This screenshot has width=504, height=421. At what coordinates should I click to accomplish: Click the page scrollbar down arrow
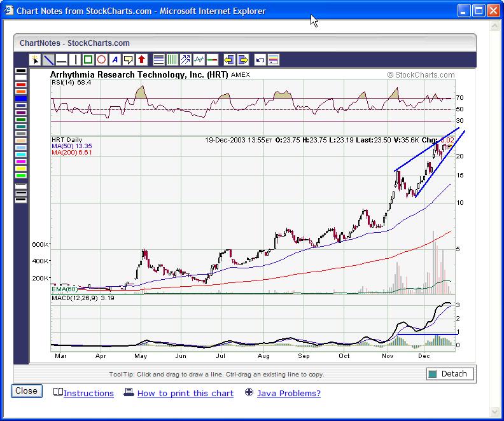point(494,411)
